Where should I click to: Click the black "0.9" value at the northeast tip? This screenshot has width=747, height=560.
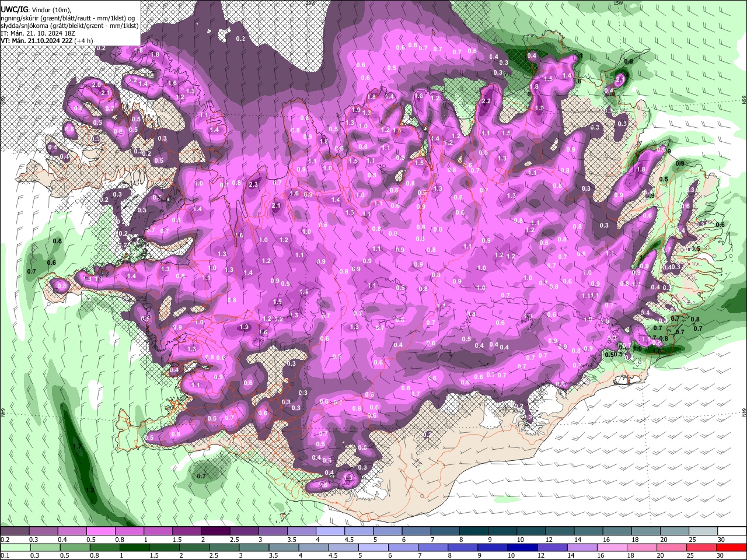[x=629, y=61]
